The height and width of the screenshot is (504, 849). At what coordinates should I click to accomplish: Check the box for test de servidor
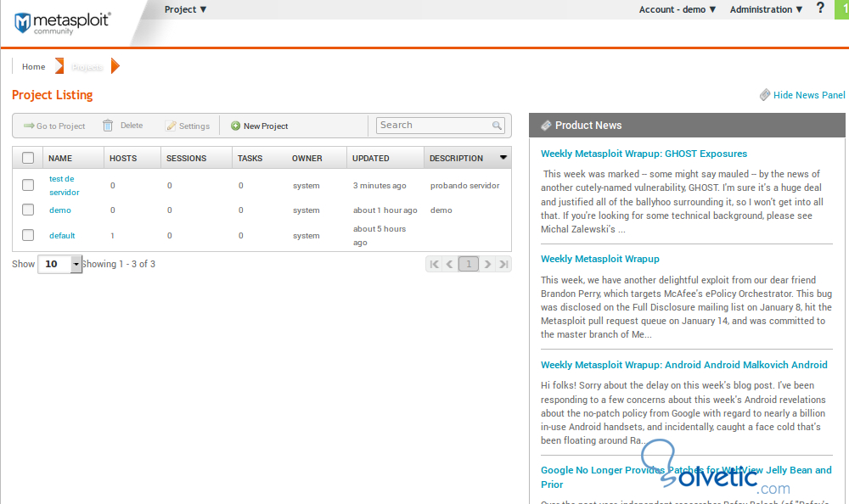[28, 185]
